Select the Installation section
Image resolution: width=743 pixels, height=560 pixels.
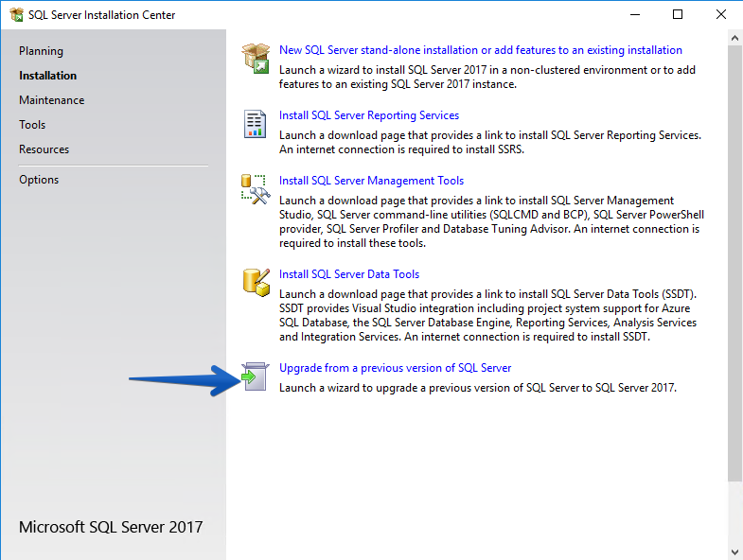[47, 76]
